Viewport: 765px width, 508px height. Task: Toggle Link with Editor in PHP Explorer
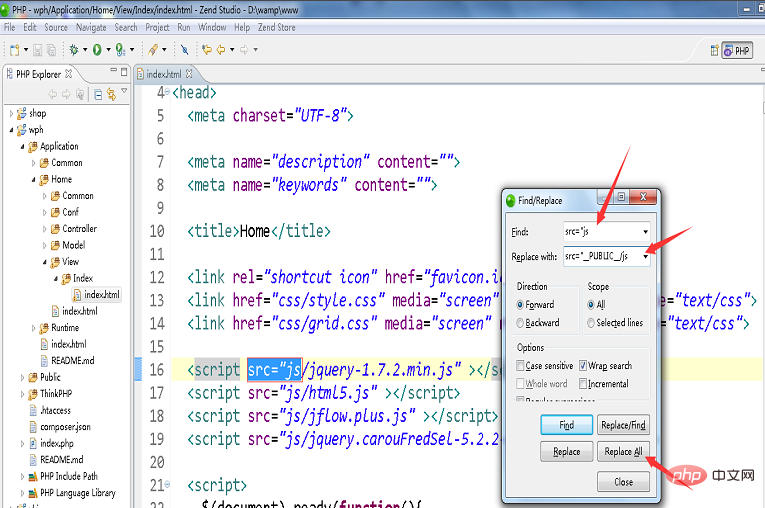pos(111,94)
